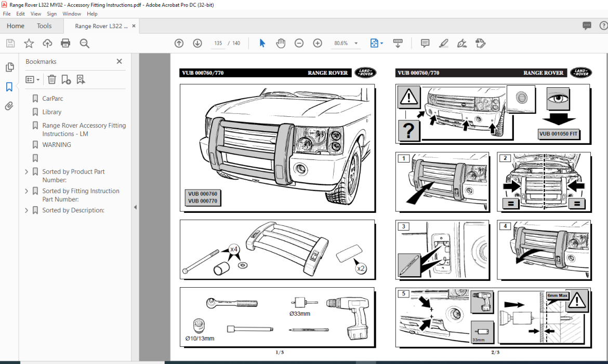
Task: Open the Bookmarks panel options menu
Action: pos(31,79)
